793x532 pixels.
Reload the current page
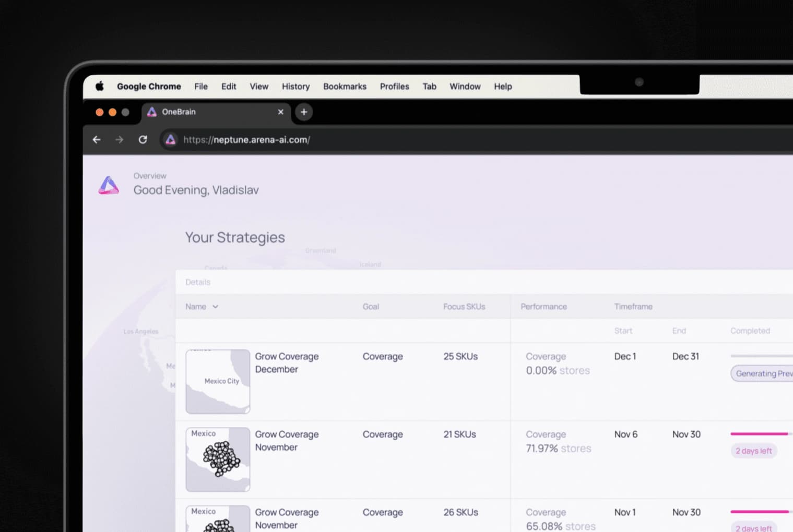coord(143,140)
